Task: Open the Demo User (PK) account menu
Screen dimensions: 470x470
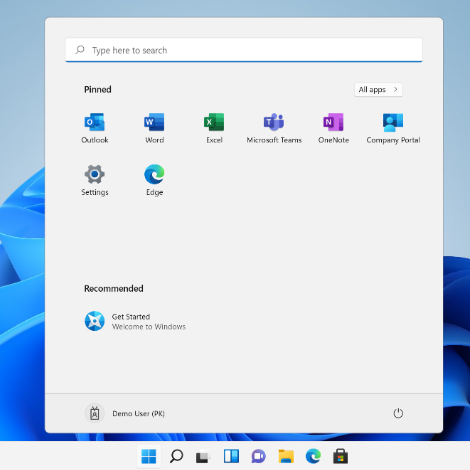Action: 125,413
